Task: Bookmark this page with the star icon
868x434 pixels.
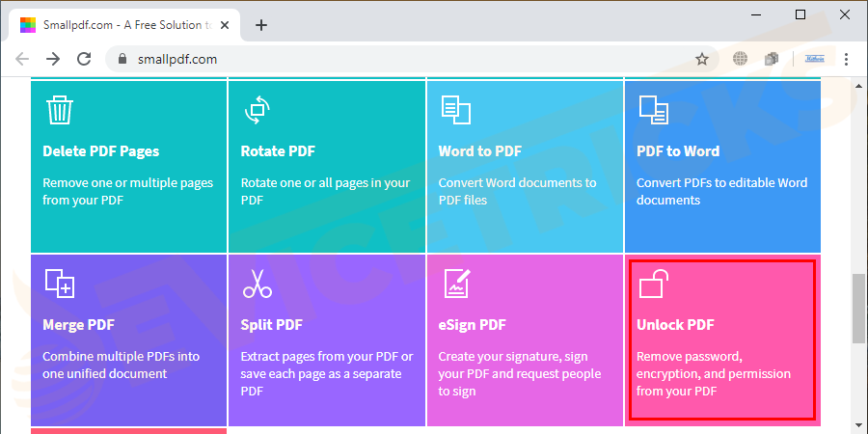Action: pos(702,59)
